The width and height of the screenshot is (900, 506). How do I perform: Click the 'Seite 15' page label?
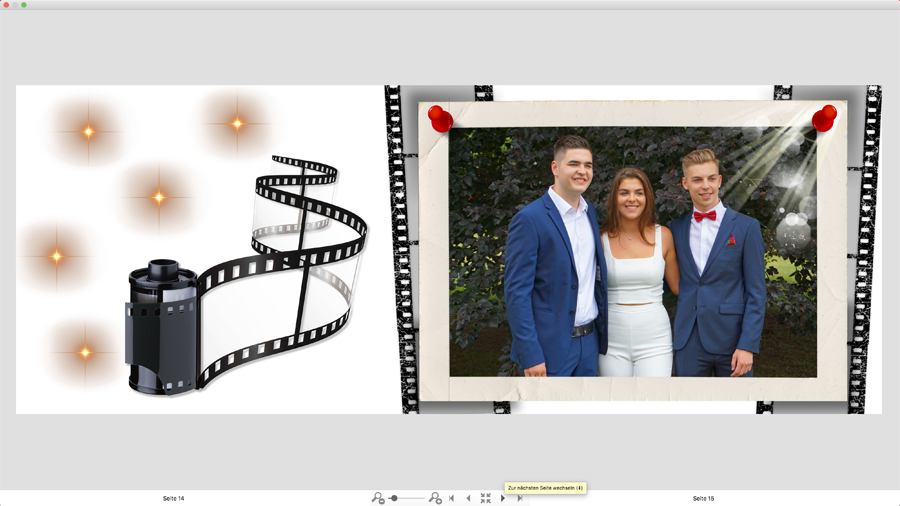click(703, 498)
